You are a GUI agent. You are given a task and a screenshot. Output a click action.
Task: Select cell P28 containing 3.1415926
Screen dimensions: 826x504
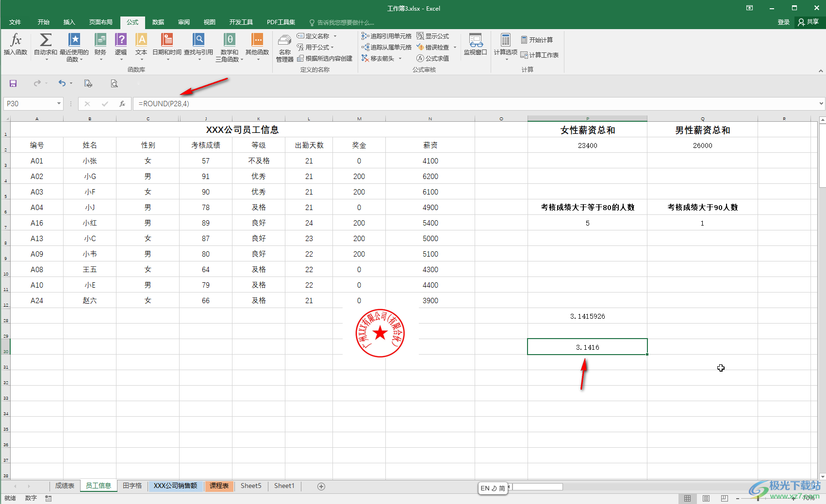(x=587, y=316)
